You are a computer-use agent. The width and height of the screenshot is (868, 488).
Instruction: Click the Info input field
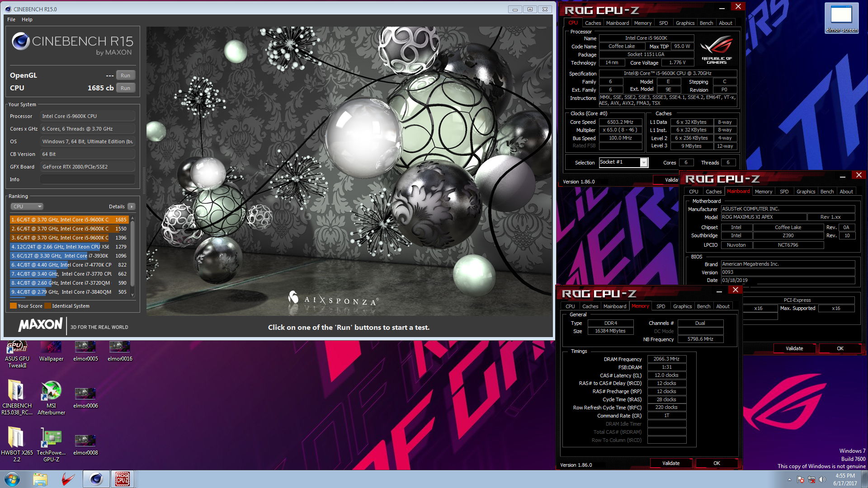click(x=88, y=179)
